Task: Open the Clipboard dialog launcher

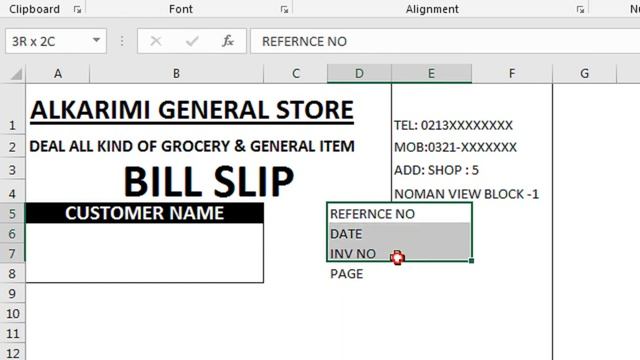Action: [77, 9]
